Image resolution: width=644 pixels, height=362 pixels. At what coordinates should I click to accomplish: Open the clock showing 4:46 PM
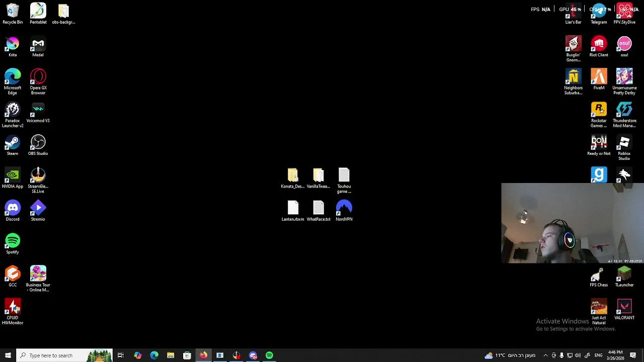[x=615, y=355]
